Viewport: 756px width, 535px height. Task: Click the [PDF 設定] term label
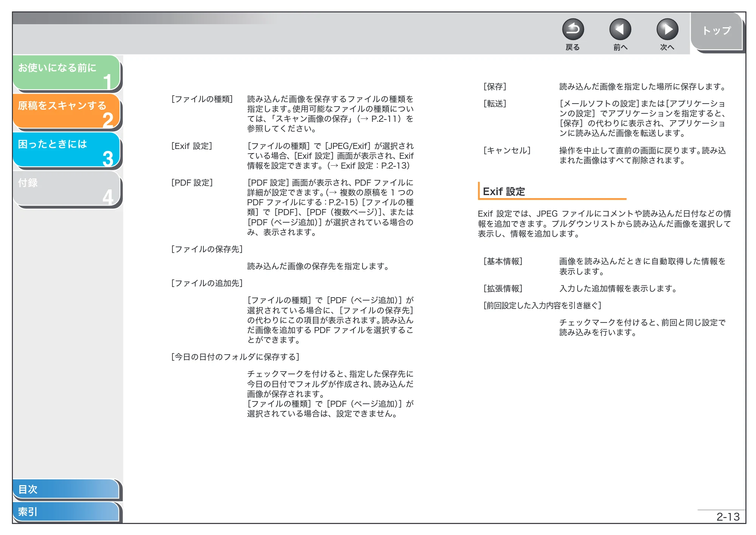192,183
